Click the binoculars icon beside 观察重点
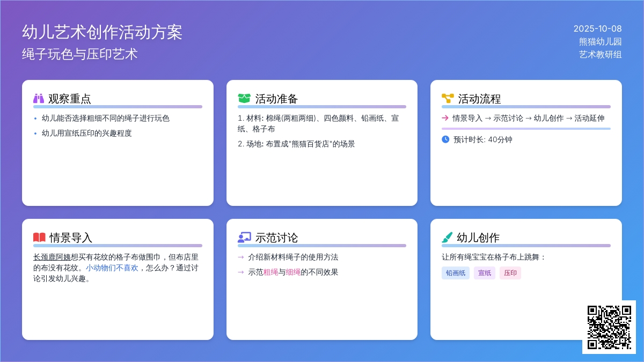The width and height of the screenshot is (644, 362). (39, 99)
